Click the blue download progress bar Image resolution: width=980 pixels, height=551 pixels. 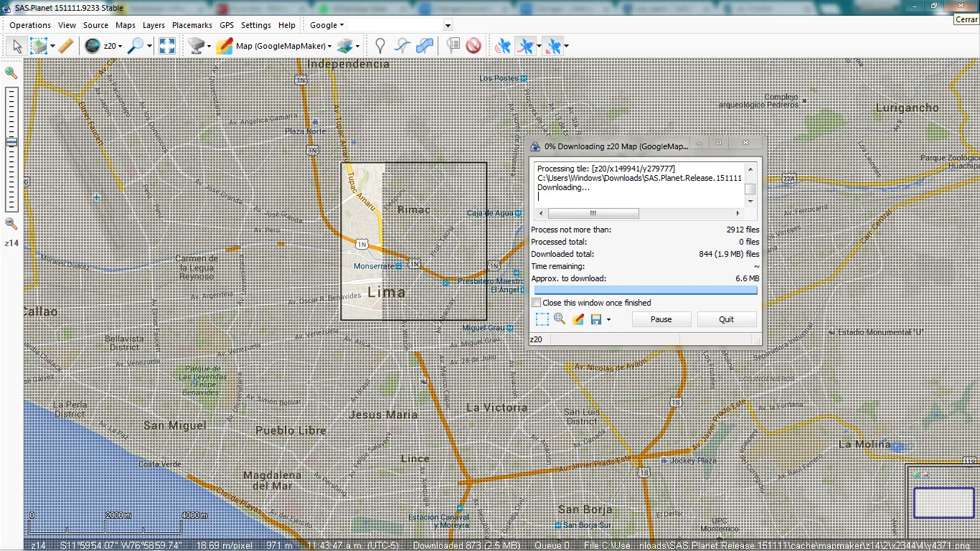(646, 291)
